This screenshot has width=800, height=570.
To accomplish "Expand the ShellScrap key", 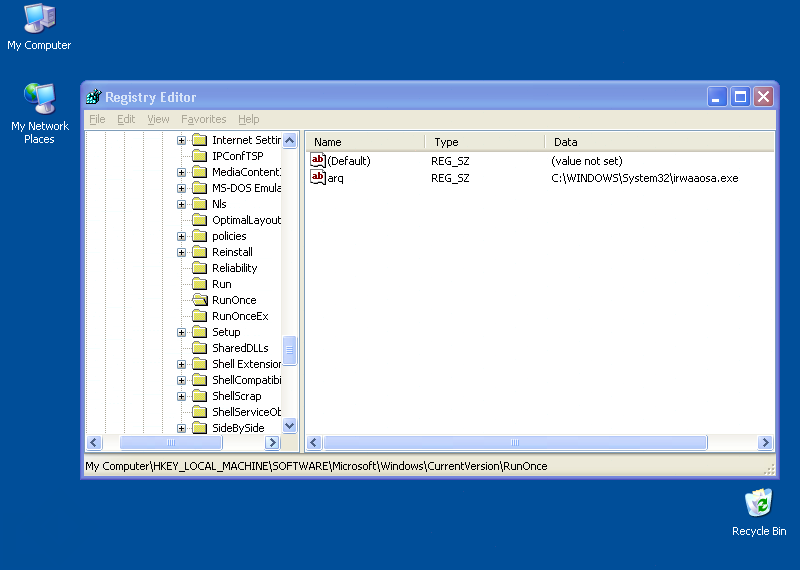I will point(181,396).
